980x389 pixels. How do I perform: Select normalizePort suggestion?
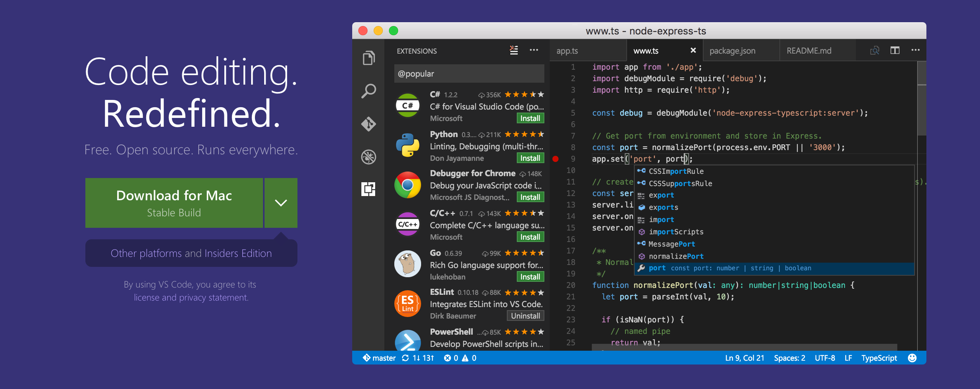(x=774, y=257)
